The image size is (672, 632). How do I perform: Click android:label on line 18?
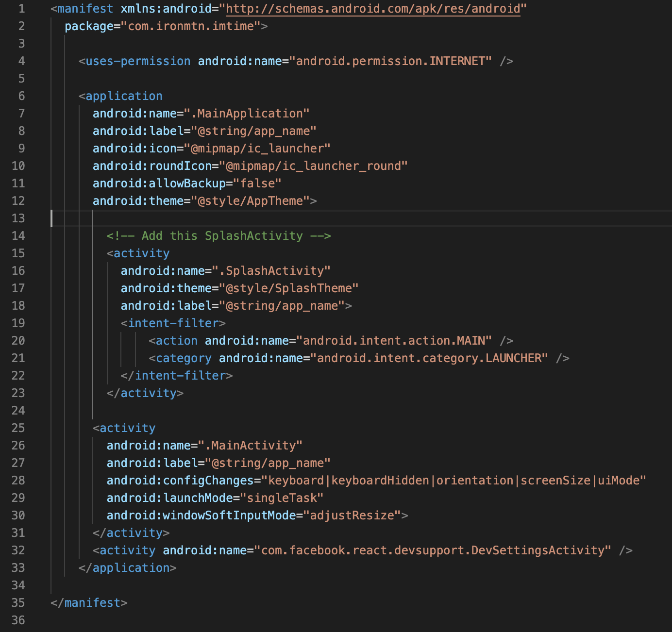click(166, 306)
